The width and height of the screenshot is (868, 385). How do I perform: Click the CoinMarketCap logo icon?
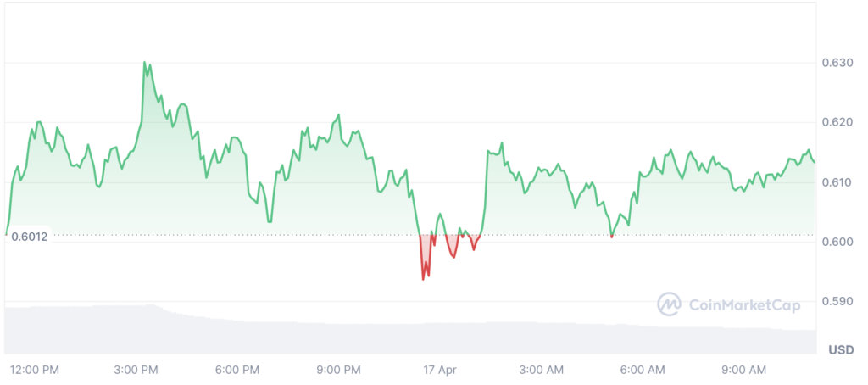point(670,304)
